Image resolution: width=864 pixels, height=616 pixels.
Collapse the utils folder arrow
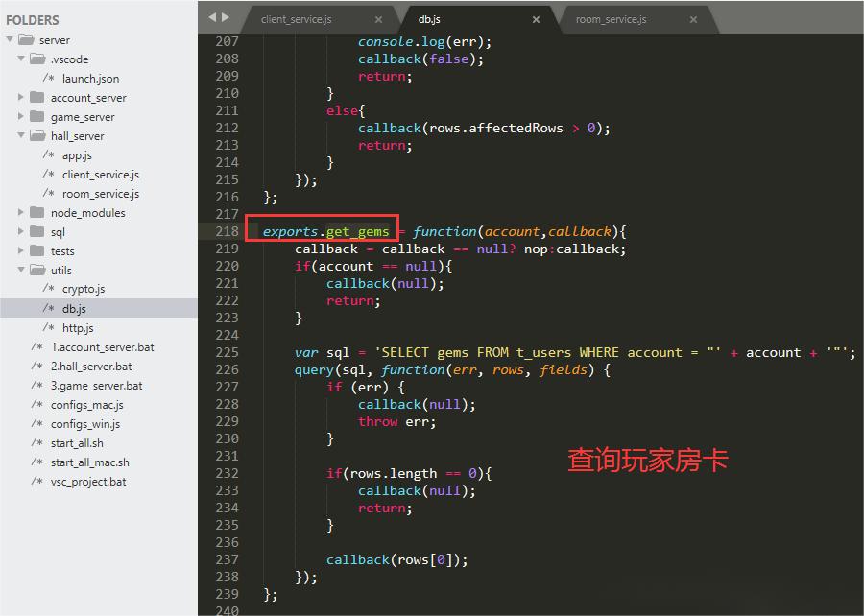click(x=21, y=270)
